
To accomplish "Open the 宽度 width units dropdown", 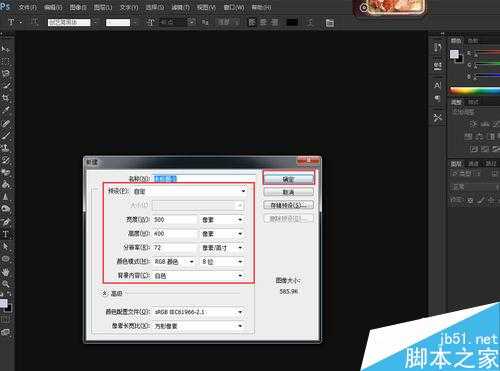I will click(x=222, y=220).
